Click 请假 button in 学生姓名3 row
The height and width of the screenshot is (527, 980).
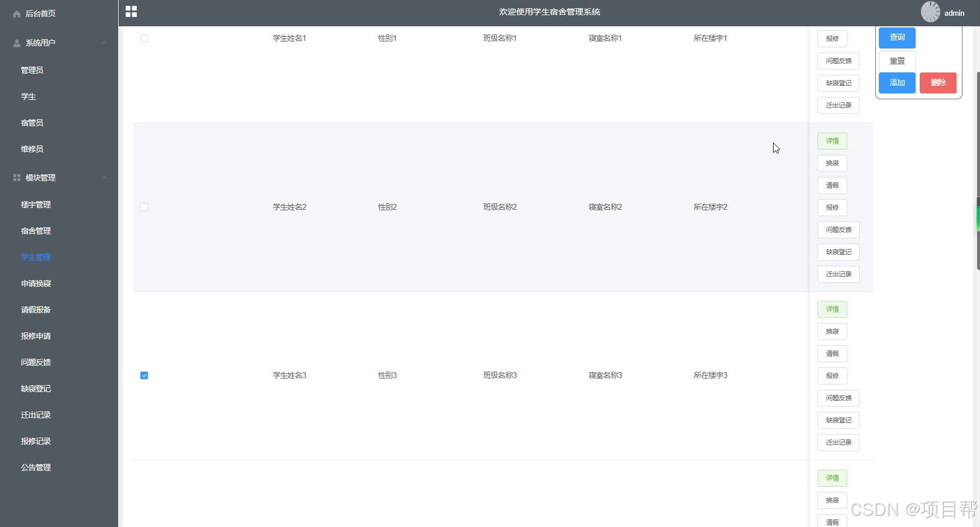(x=832, y=353)
